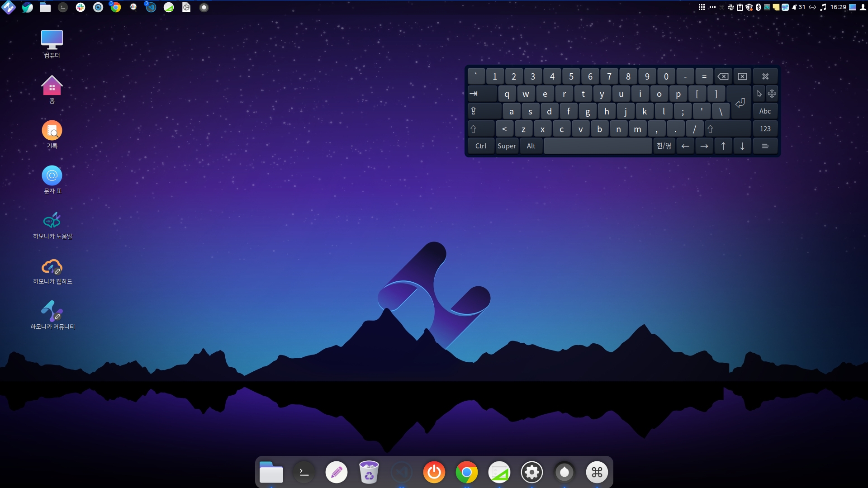Image resolution: width=868 pixels, height=488 pixels.
Task: Open the Bluetooth tray icon
Action: click(758, 7)
